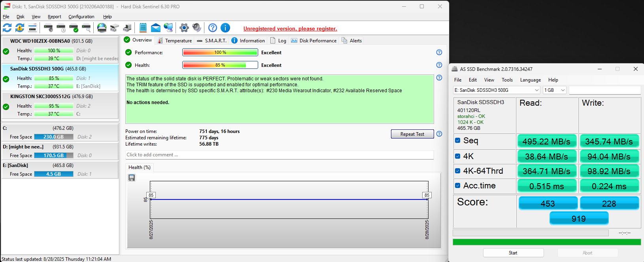This screenshot has height=262, width=644.
Task: Click the D: free space 170.5 GB bar
Action: point(54,156)
